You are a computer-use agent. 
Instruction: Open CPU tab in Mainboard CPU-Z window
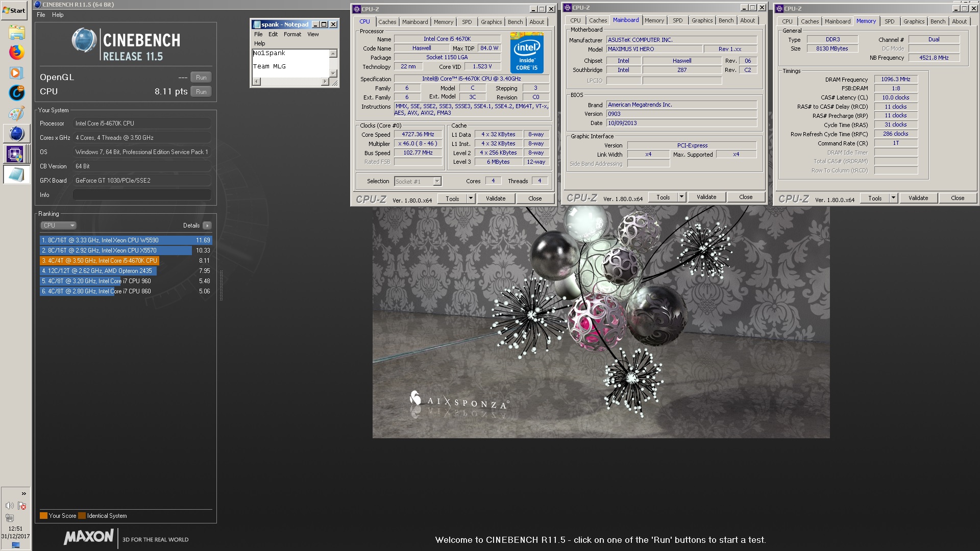(x=575, y=20)
